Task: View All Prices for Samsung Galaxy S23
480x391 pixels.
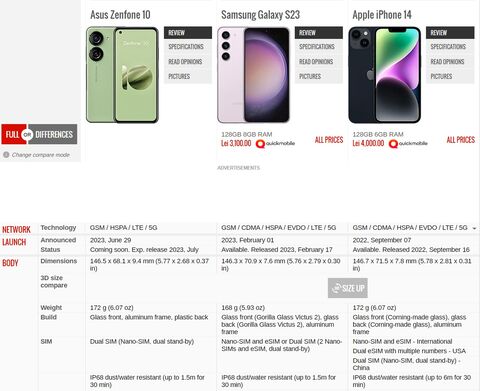Action: pos(329,140)
